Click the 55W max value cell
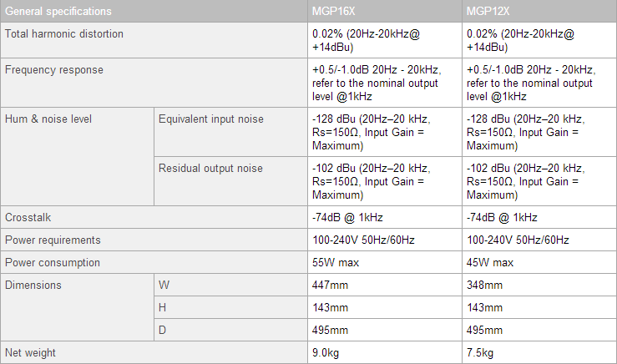 coord(385,262)
